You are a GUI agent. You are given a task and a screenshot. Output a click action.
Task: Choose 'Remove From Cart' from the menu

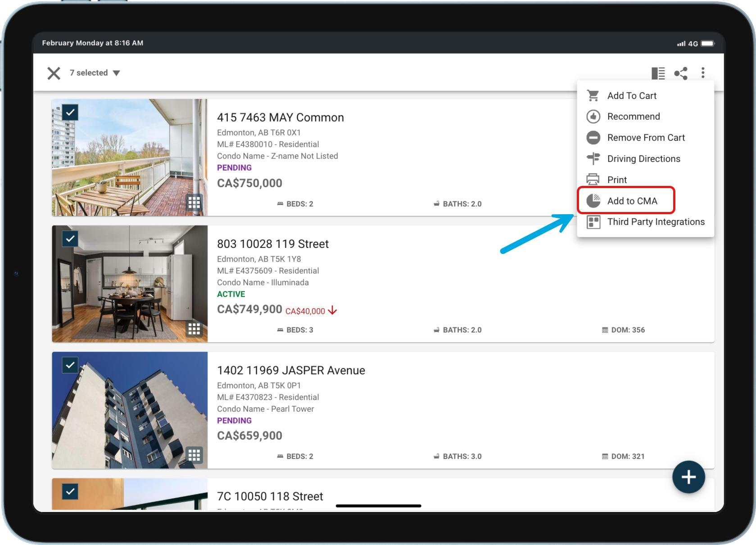pos(645,138)
